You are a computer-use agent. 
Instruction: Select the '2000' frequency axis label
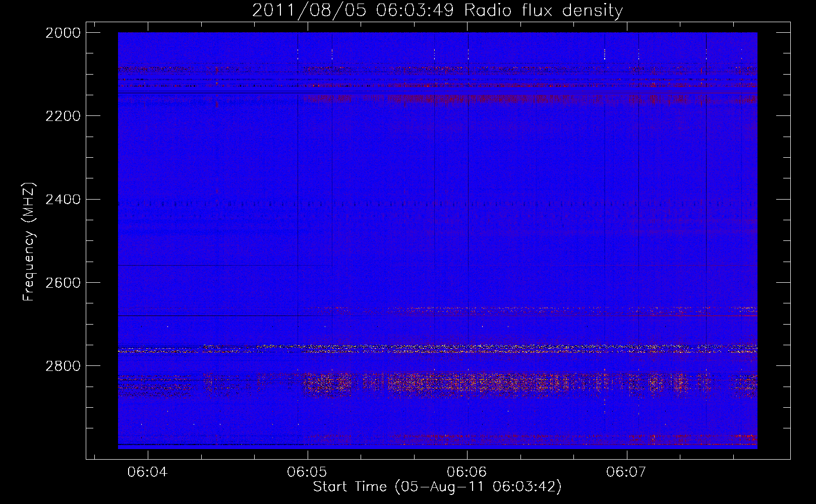[63, 33]
